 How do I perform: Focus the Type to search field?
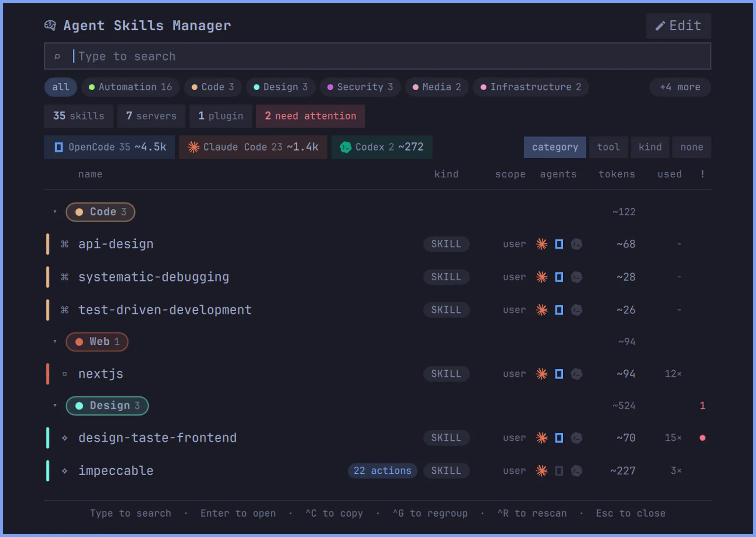pyautogui.click(x=378, y=57)
